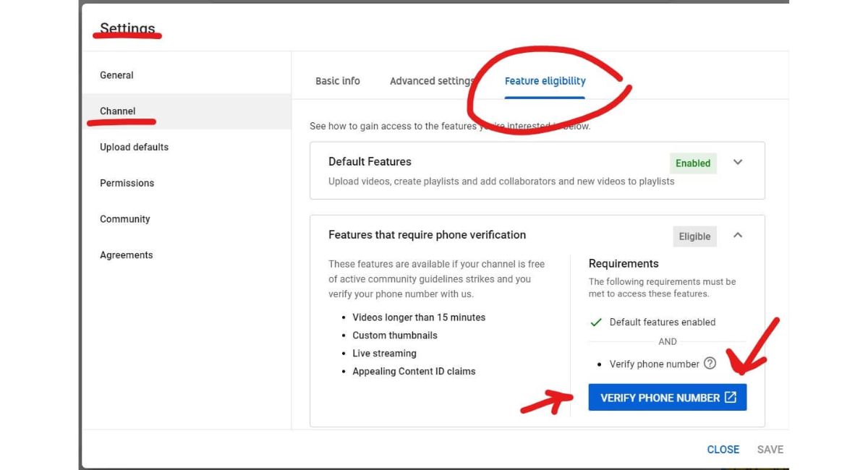Image resolution: width=868 pixels, height=470 pixels.
Task: Click the 'Default features enabled' requirement text
Action: click(663, 322)
